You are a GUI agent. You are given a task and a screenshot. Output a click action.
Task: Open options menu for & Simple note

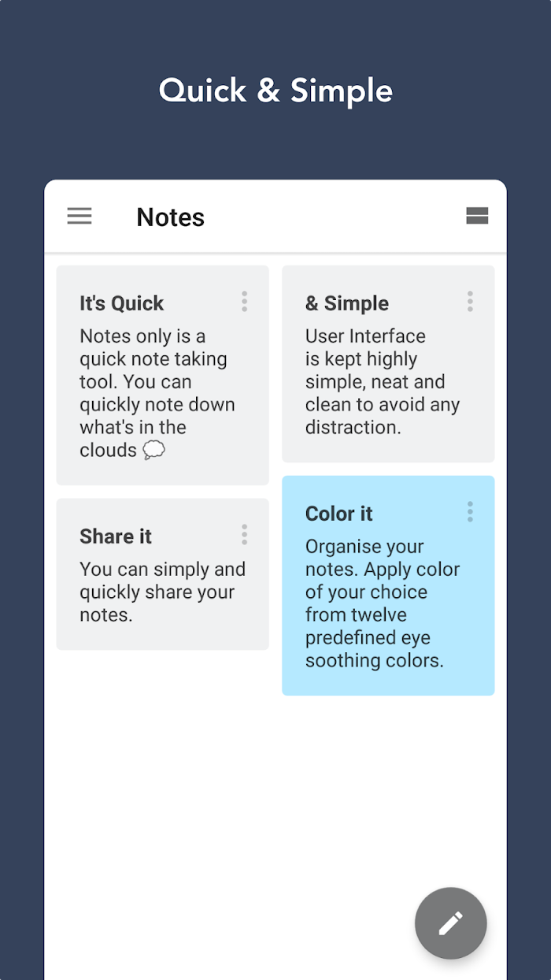coord(470,302)
